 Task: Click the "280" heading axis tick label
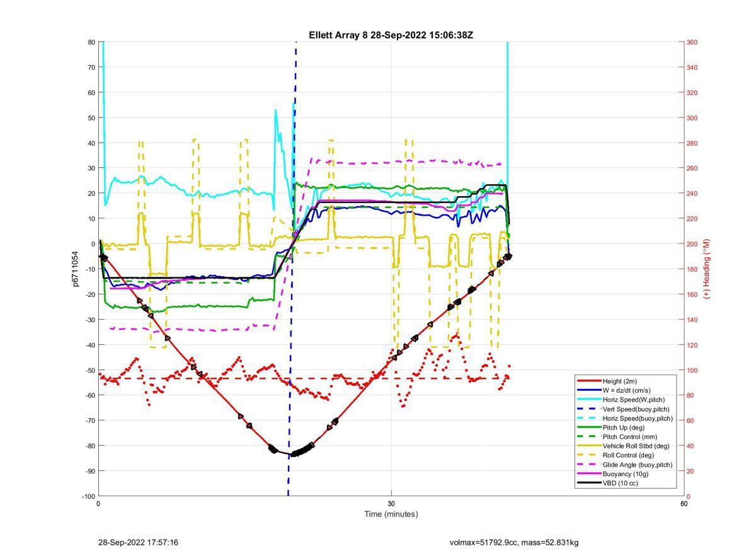[x=692, y=143]
